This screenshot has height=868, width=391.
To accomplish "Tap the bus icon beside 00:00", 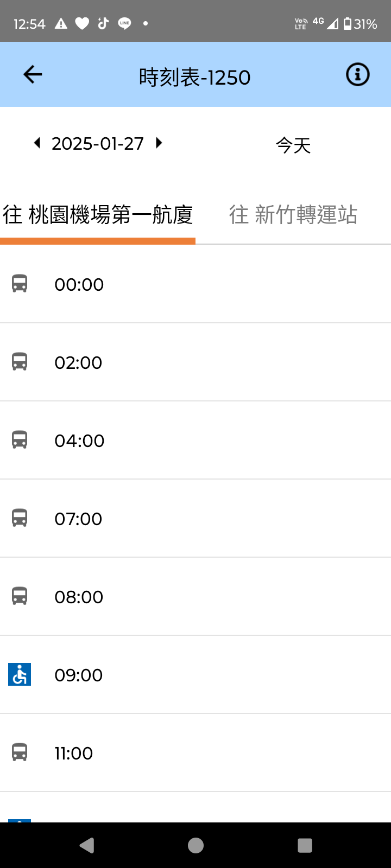I will pyautogui.click(x=20, y=284).
